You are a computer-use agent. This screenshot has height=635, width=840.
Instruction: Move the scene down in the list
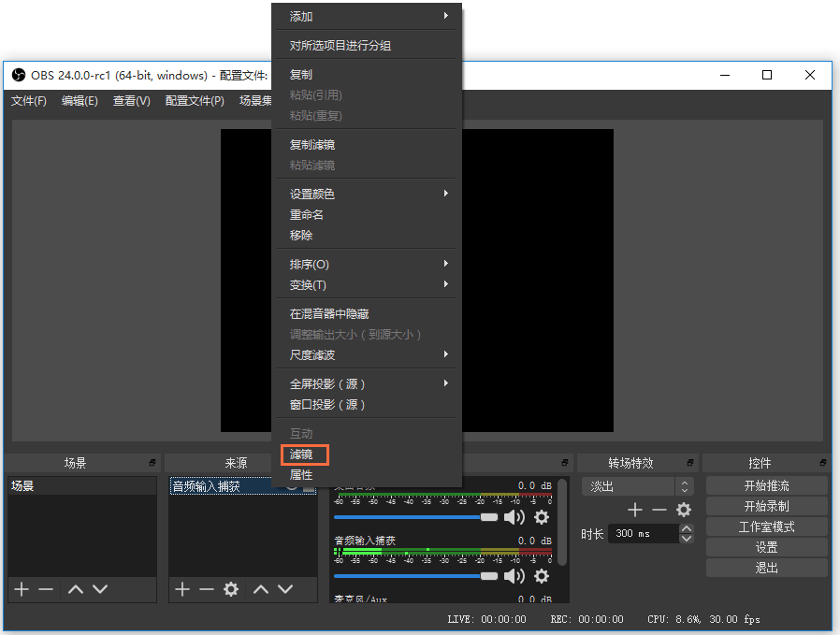point(100,589)
